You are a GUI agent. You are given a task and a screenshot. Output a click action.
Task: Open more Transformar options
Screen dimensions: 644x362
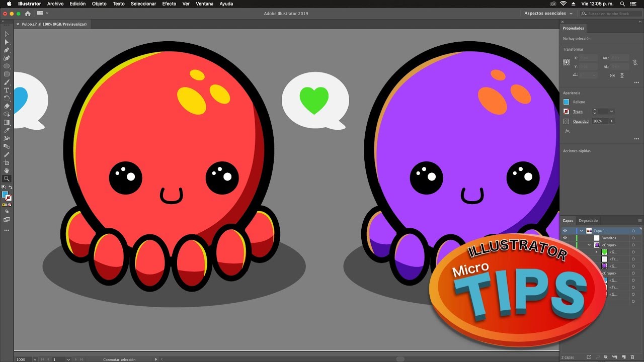pyautogui.click(x=636, y=82)
